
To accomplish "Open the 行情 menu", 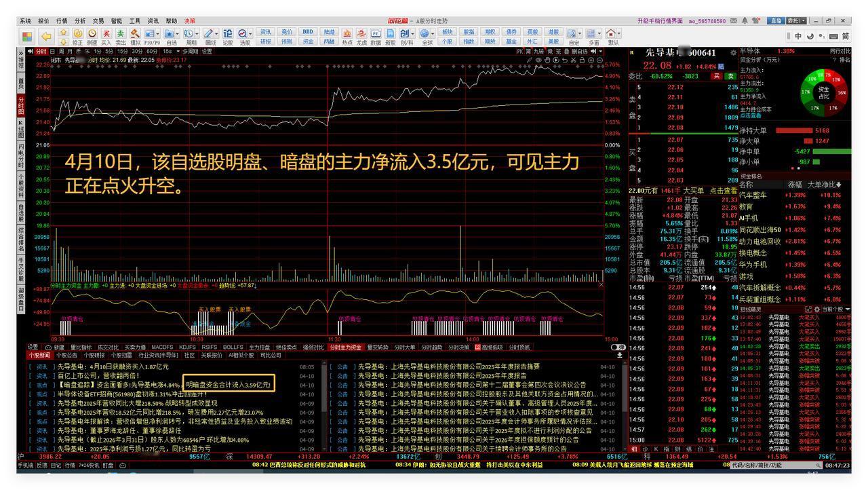I will click(x=62, y=21).
